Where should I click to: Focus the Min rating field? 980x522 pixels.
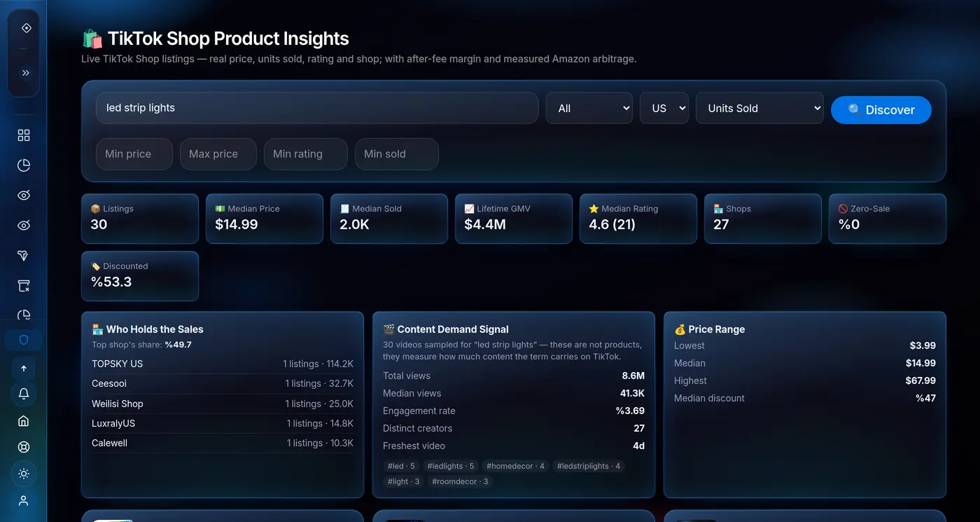[306, 154]
